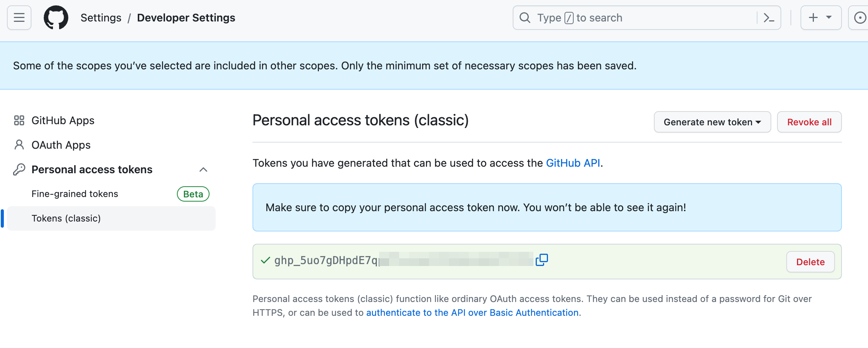Open the hamburger navigation menu

point(19,18)
